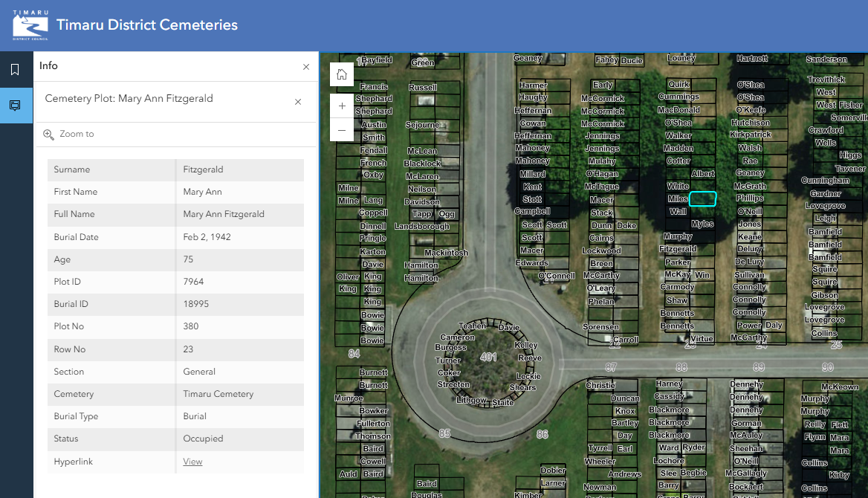
Task: Click the Zoom to magnifier icon
Action: [49, 135]
